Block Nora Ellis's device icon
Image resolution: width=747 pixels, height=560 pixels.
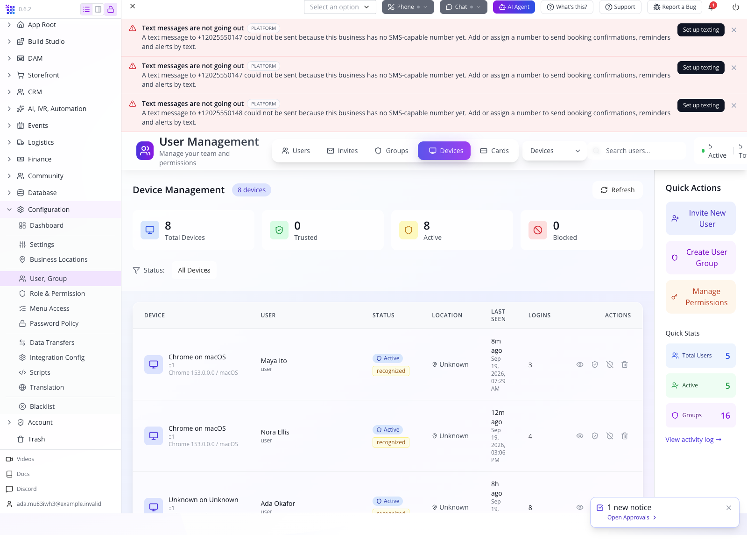point(610,436)
